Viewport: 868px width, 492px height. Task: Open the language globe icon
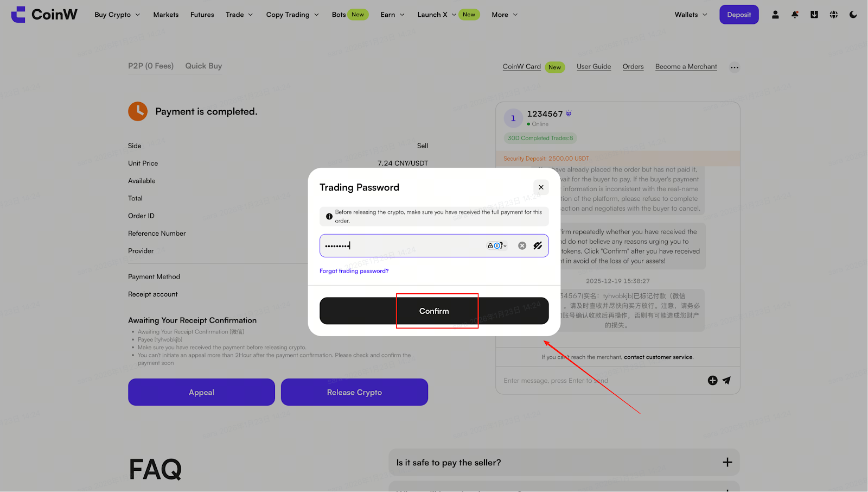tap(834, 15)
